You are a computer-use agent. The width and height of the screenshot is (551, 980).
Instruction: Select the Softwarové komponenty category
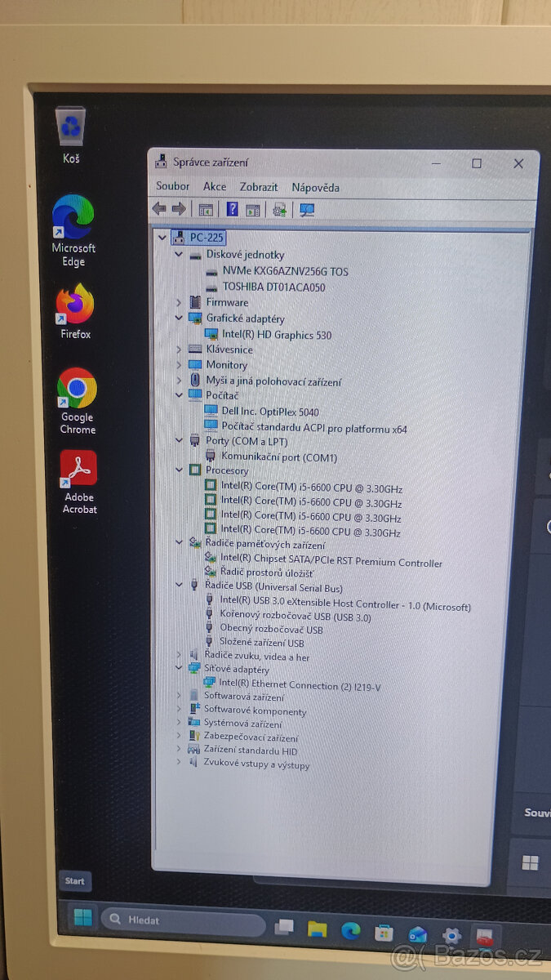point(255,710)
